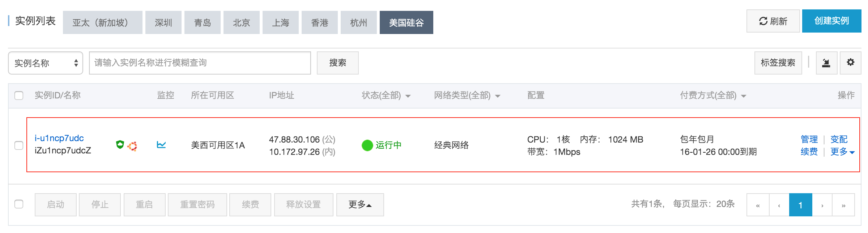Image resolution: width=868 pixels, height=233 pixels.
Task: Toggle the select-all checkbox in table header
Action: (19, 96)
